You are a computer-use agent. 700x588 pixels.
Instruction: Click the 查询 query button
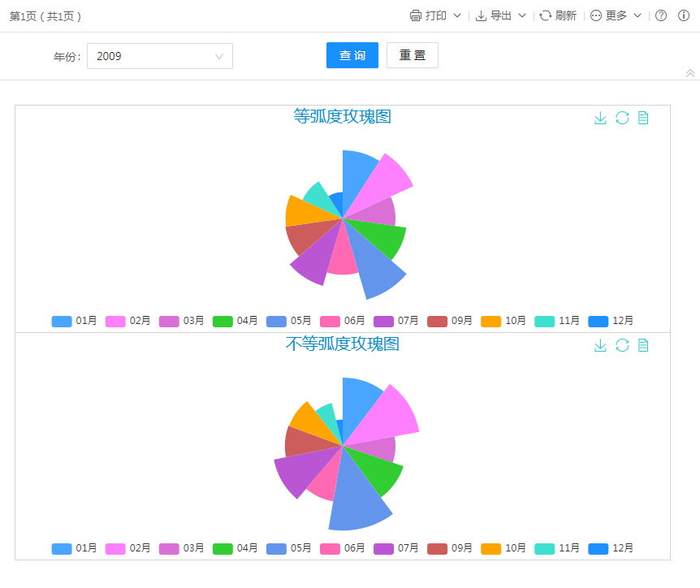click(x=352, y=55)
